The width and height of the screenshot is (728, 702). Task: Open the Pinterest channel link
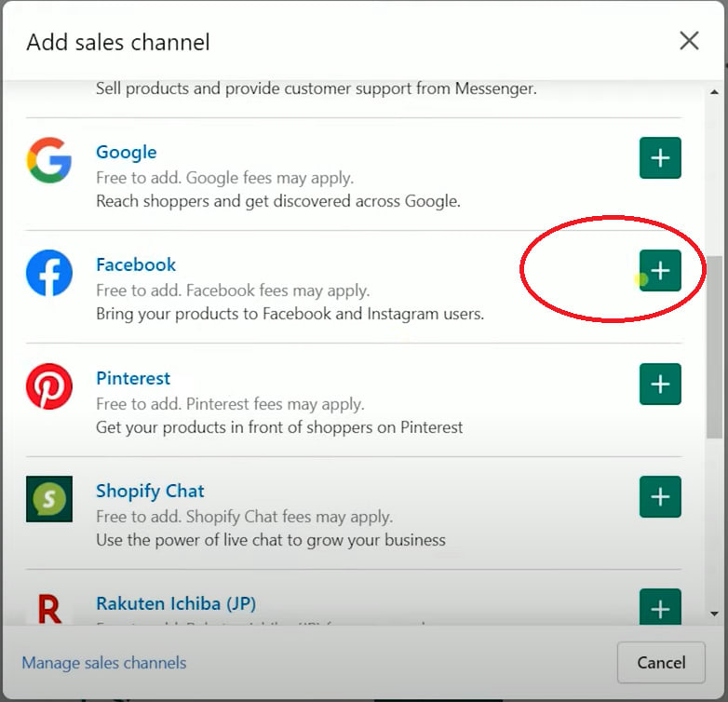133,378
